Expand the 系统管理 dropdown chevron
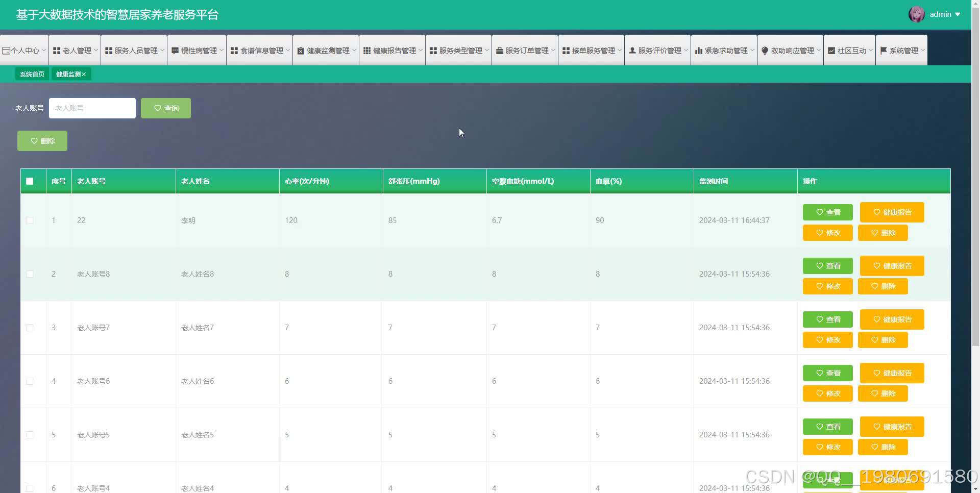 click(x=923, y=50)
